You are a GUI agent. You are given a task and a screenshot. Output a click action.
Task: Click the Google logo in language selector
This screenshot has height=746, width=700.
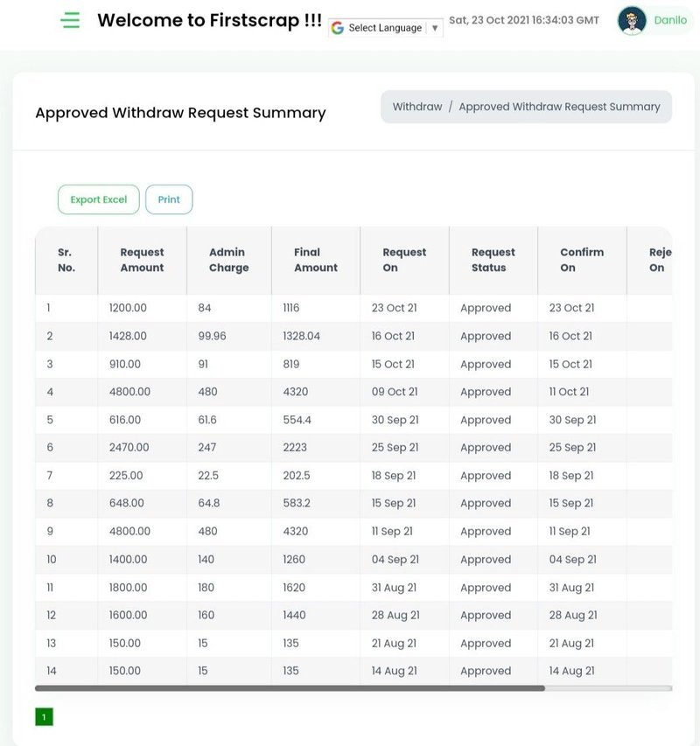pos(338,28)
